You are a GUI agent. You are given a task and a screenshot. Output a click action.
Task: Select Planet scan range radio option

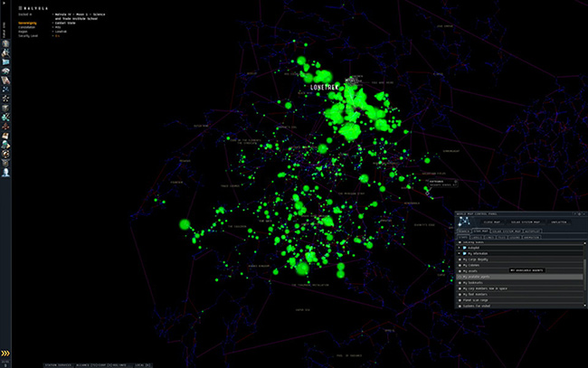point(460,300)
